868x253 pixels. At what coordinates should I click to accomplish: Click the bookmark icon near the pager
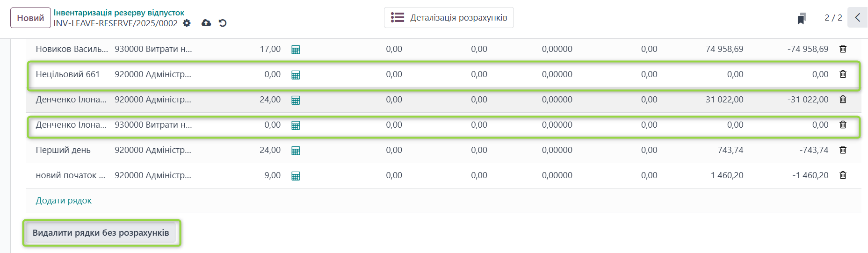[802, 18]
